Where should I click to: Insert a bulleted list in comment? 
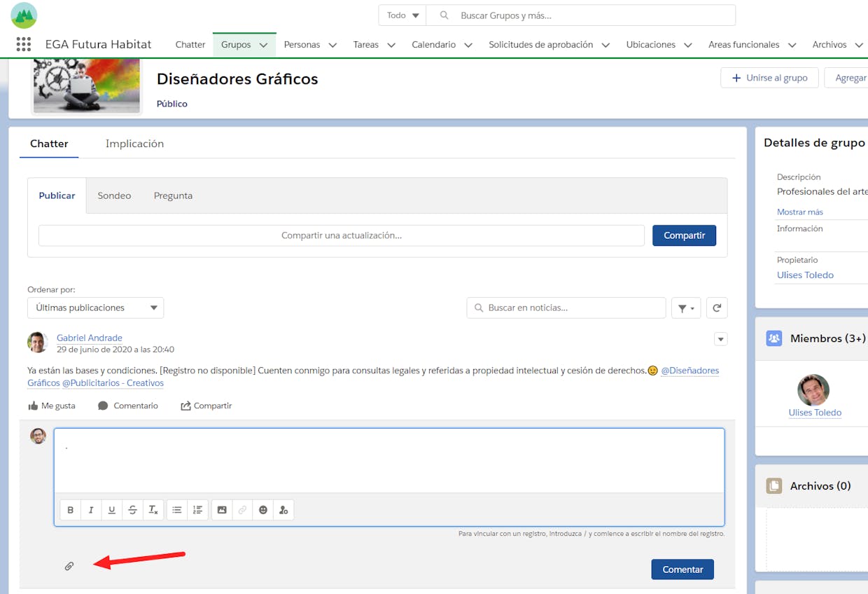tap(177, 510)
